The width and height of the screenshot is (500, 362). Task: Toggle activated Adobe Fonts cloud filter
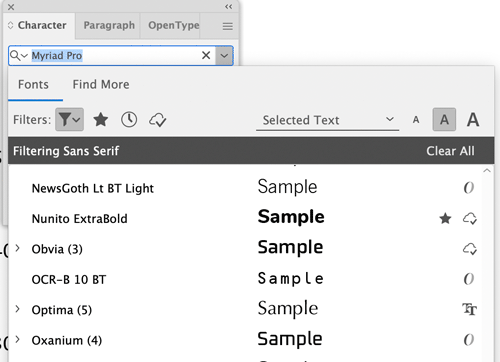pos(157,120)
